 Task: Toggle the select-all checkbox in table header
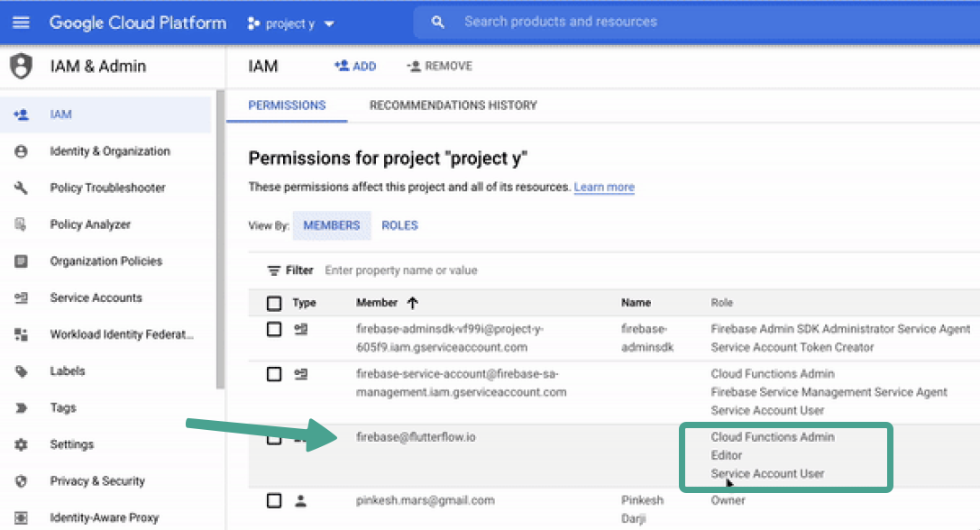coord(274,303)
